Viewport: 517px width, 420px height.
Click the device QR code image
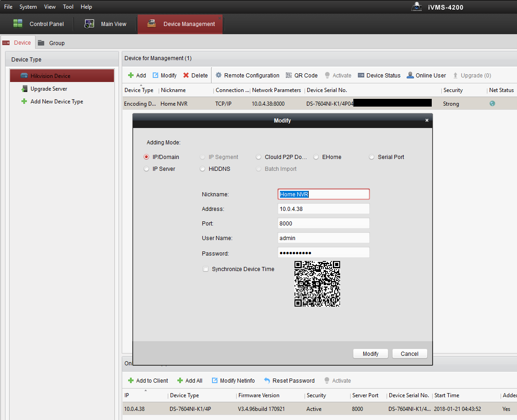click(317, 284)
